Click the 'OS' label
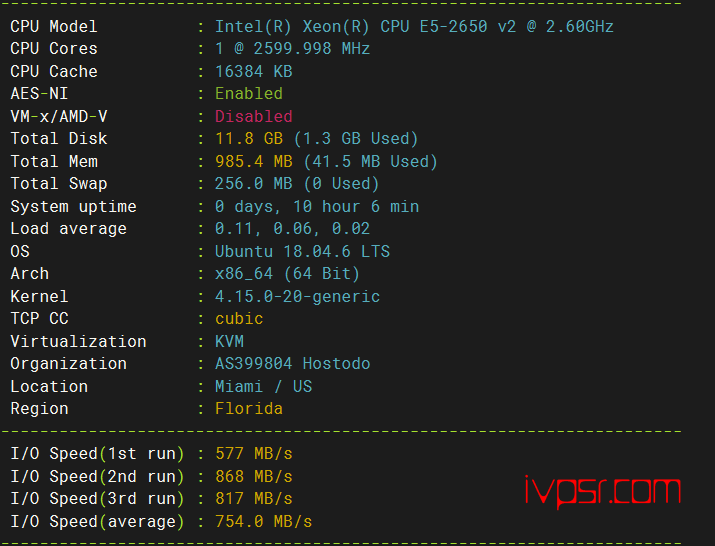The height and width of the screenshot is (546, 715). [20, 251]
